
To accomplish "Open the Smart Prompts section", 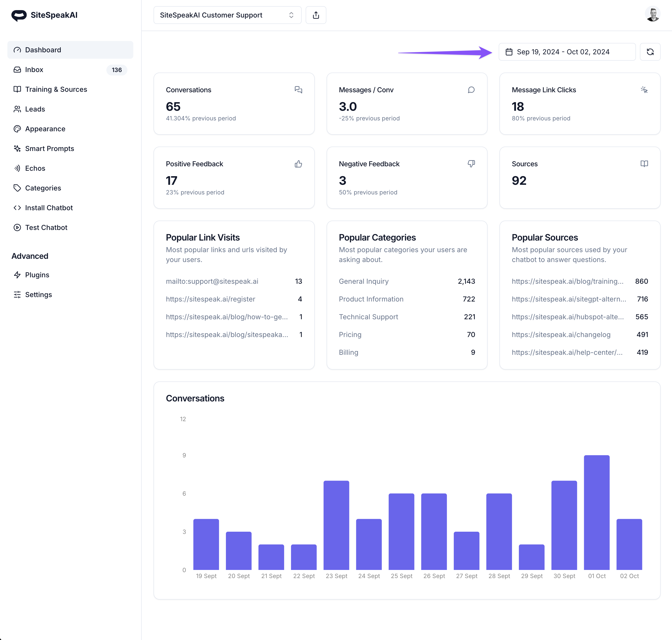I will point(49,149).
